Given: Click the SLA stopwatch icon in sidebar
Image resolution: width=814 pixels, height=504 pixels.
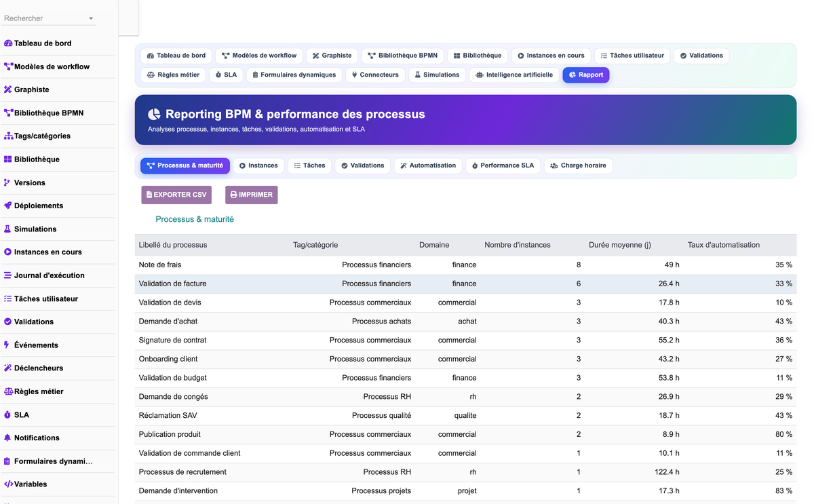Looking at the screenshot, I should pyautogui.click(x=8, y=414).
